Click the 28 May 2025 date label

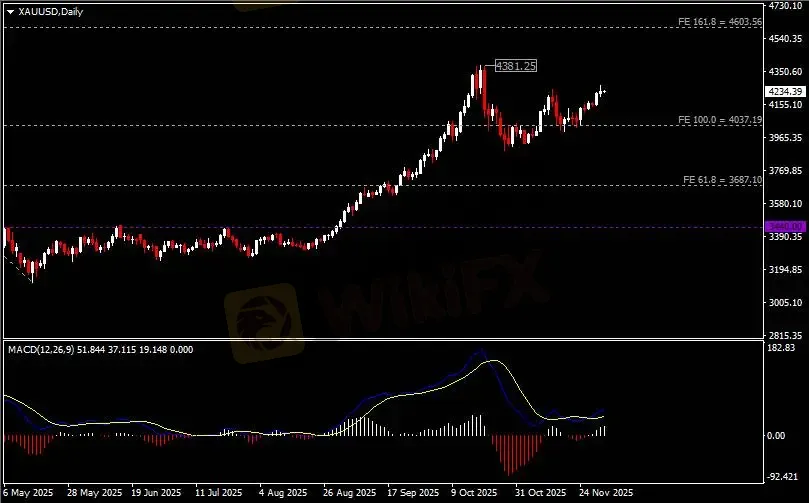[x=94, y=493]
